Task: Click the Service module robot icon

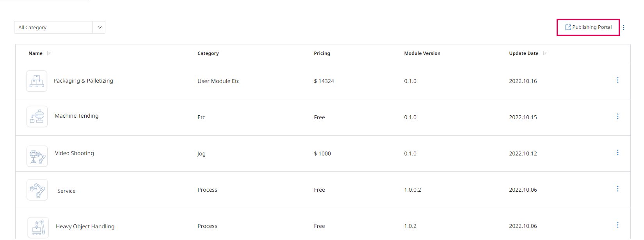Action: (x=37, y=190)
